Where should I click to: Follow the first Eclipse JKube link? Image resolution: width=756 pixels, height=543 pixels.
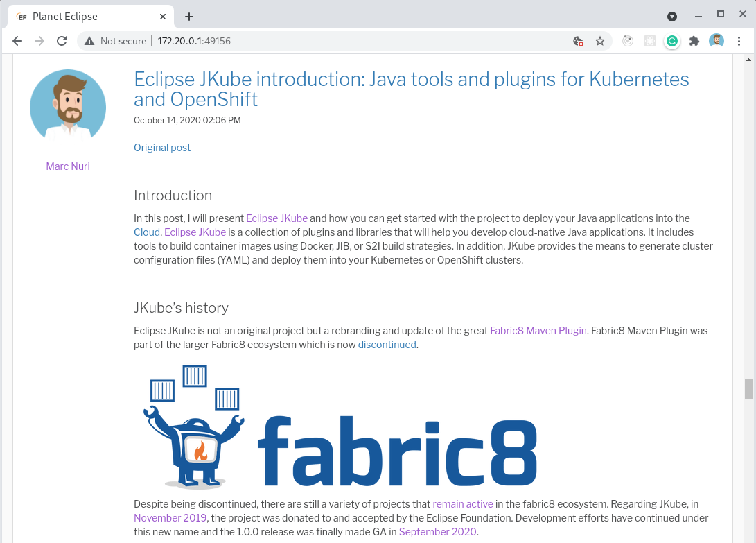tap(276, 218)
